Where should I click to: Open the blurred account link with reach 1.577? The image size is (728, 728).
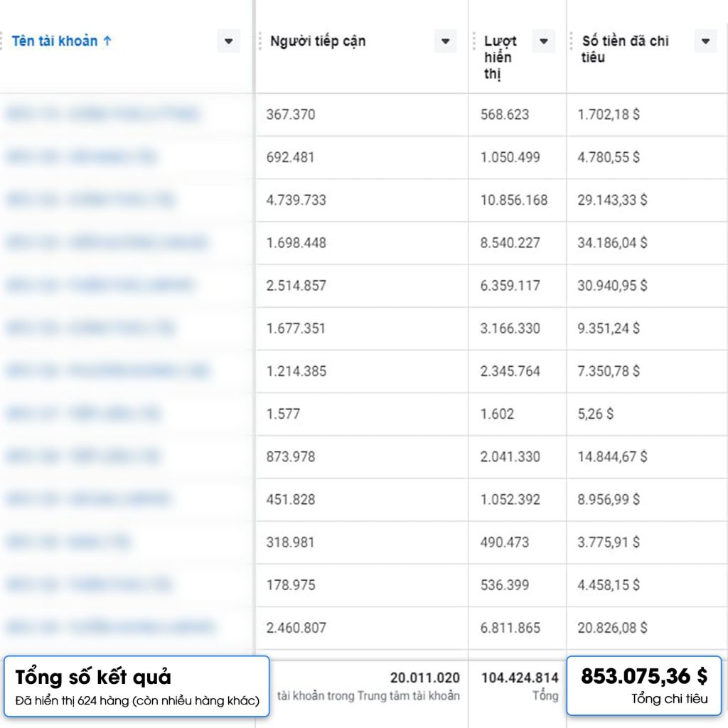point(83,414)
